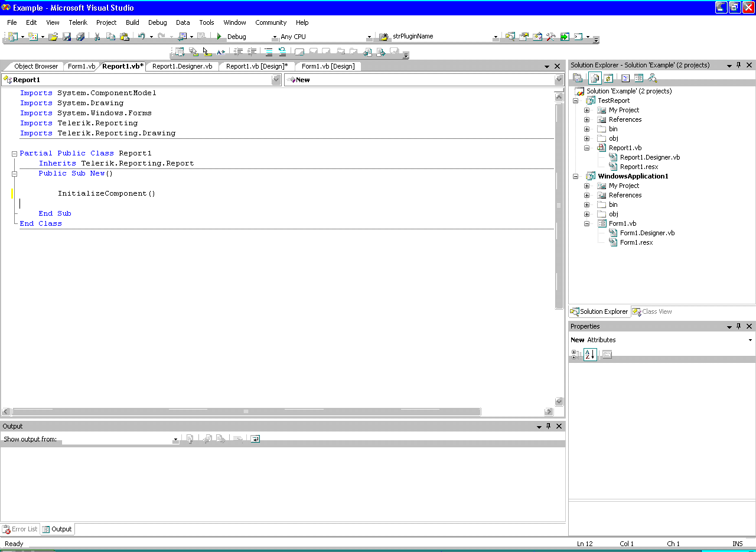Click the Add New Item toolbar icon
756x552 pixels.
33,37
